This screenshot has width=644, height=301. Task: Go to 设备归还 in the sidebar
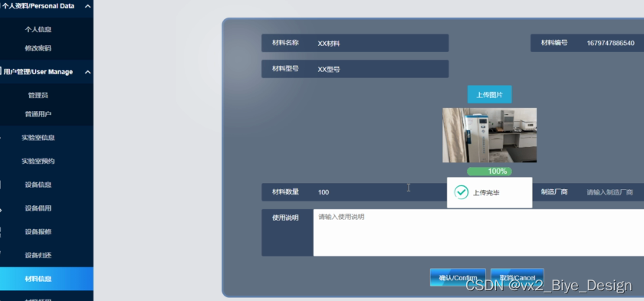pos(38,255)
